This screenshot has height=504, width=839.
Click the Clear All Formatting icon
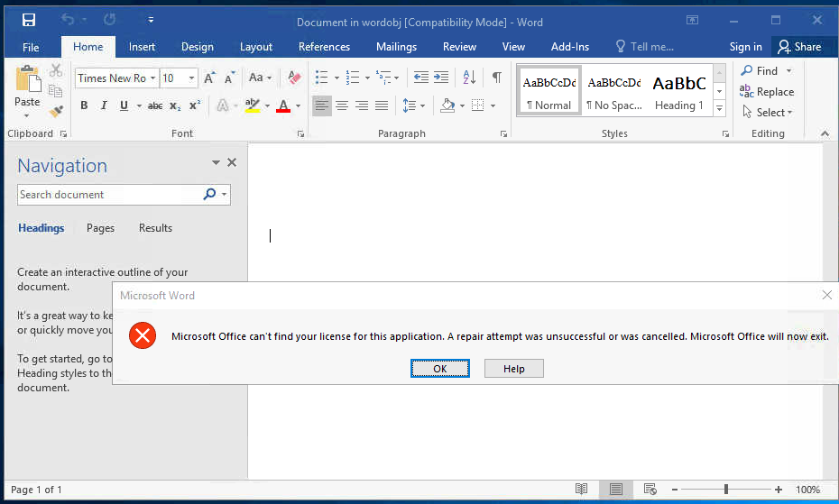[293, 78]
